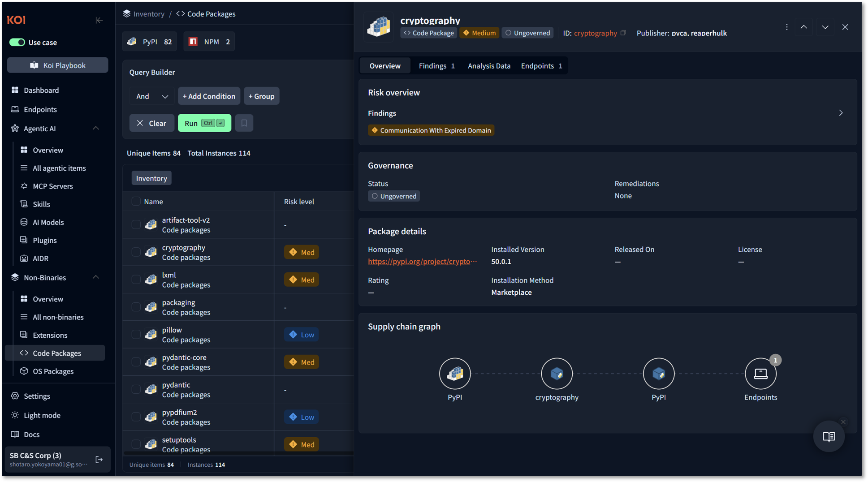The image size is (868, 482).
Task: Collapse the Non-Binaries section
Action: pos(96,277)
